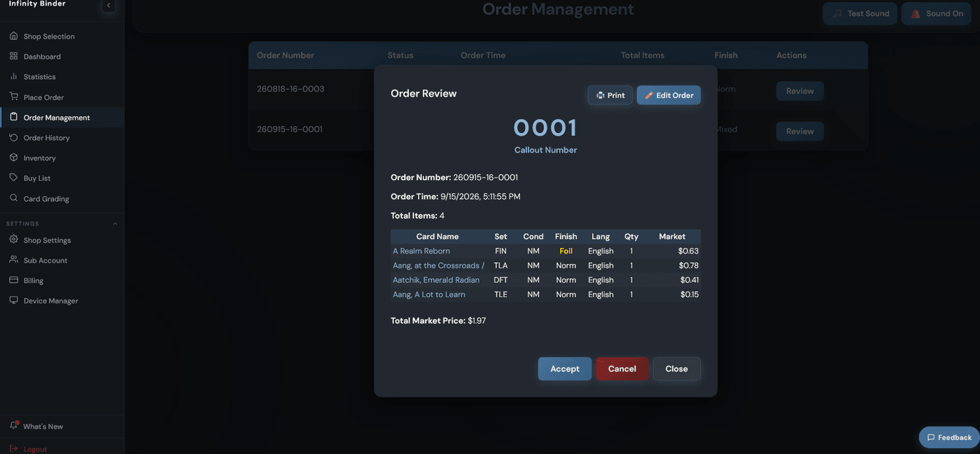Click Total Market Price $1.97
The width and height of the screenshot is (980, 454).
point(438,321)
